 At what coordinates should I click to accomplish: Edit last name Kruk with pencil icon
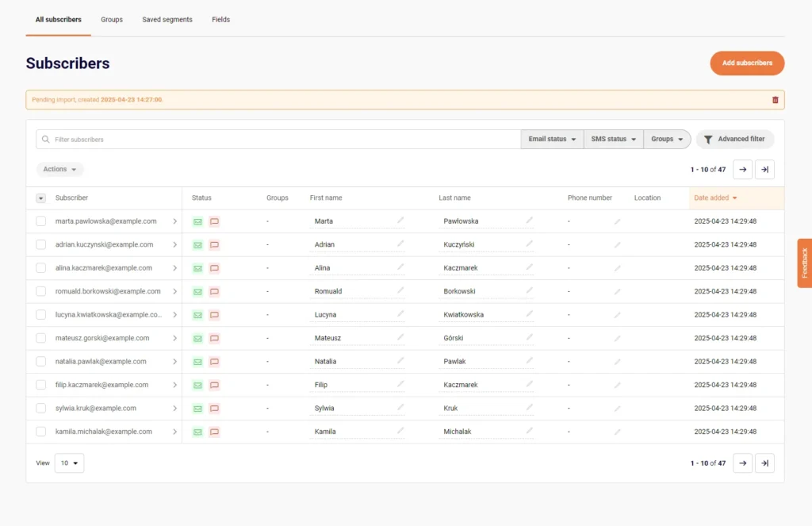point(529,407)
